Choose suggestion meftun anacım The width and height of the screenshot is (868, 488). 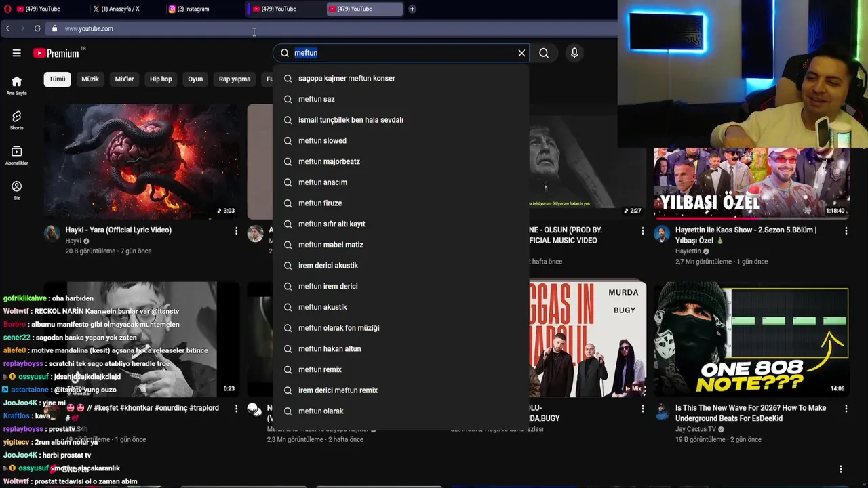(401, 182)
